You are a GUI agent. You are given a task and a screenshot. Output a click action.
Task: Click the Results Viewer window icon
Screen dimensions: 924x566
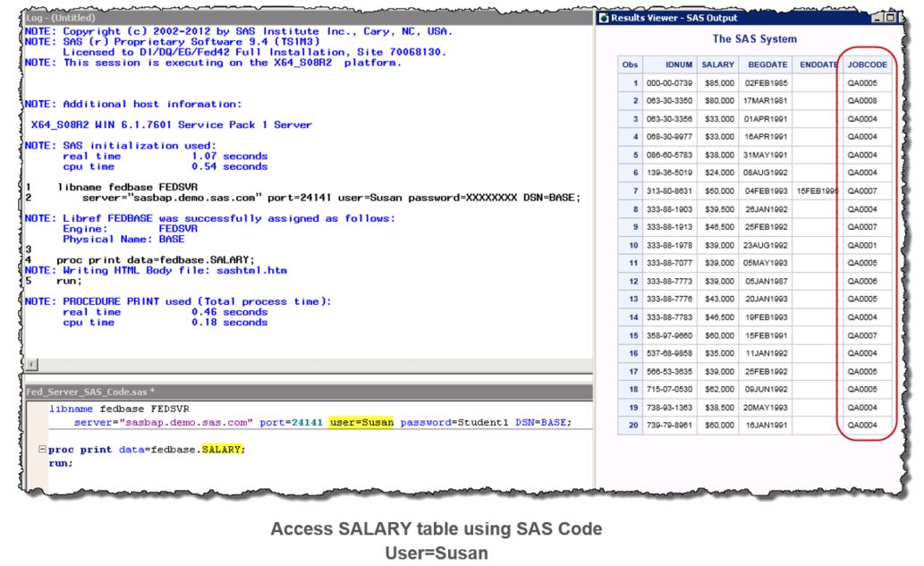coord(603,17)
